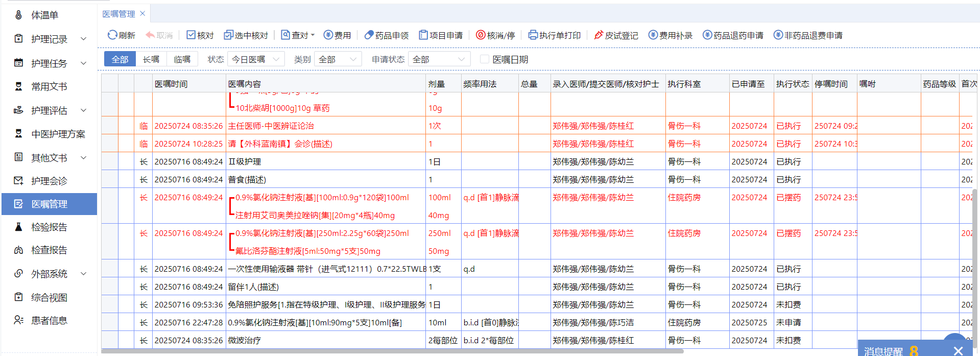Open the 状态 今日医嘱 dropdown

(256, 59)
